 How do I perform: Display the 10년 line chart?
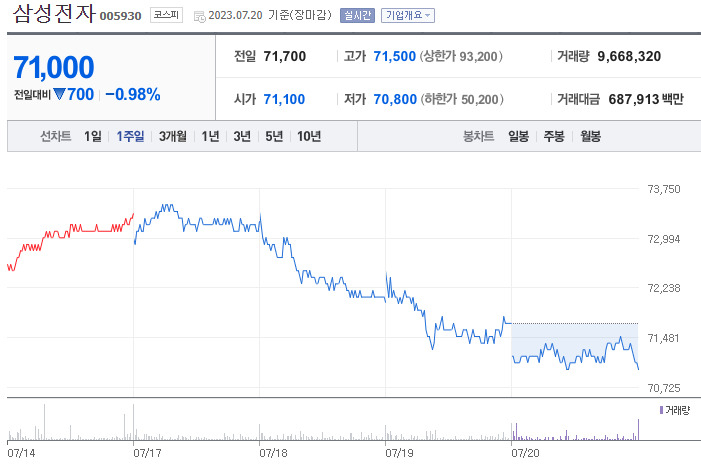pyautogui.click(x=309, y=136)
